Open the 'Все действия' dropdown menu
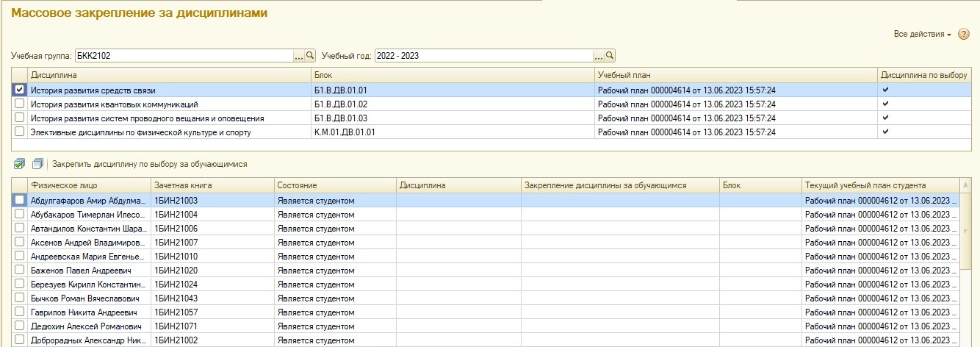The height and width of the screenshot is (347, 980). pyautogui.click(x=922, y=35)
